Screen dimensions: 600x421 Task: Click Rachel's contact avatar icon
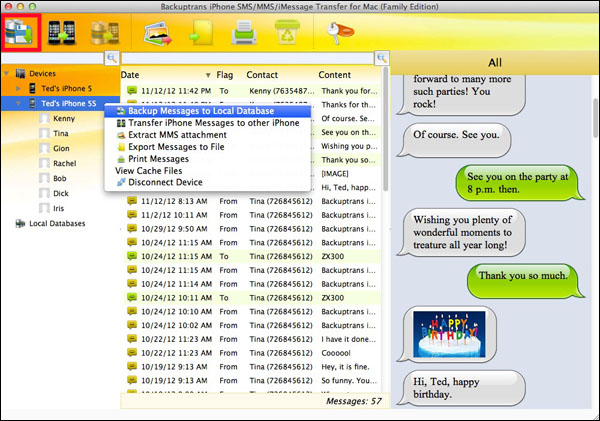(x=44, y=163)
